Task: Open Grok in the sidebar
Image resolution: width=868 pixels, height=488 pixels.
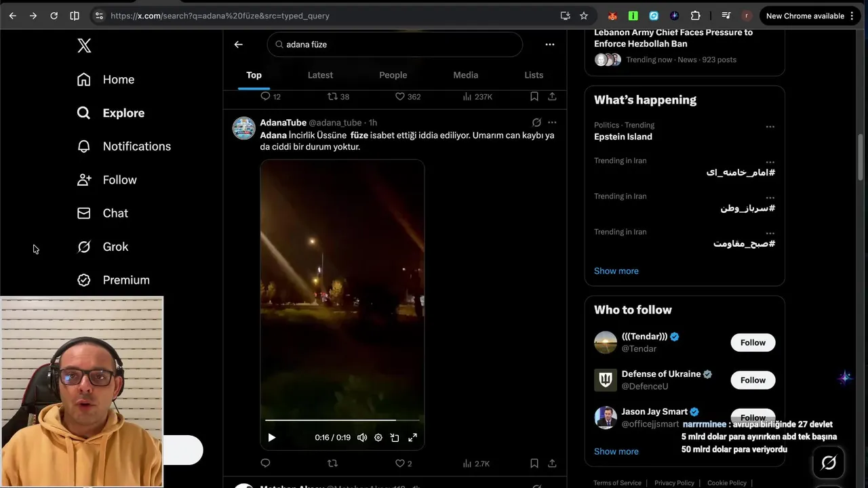Action: click(x=102, y=247)
